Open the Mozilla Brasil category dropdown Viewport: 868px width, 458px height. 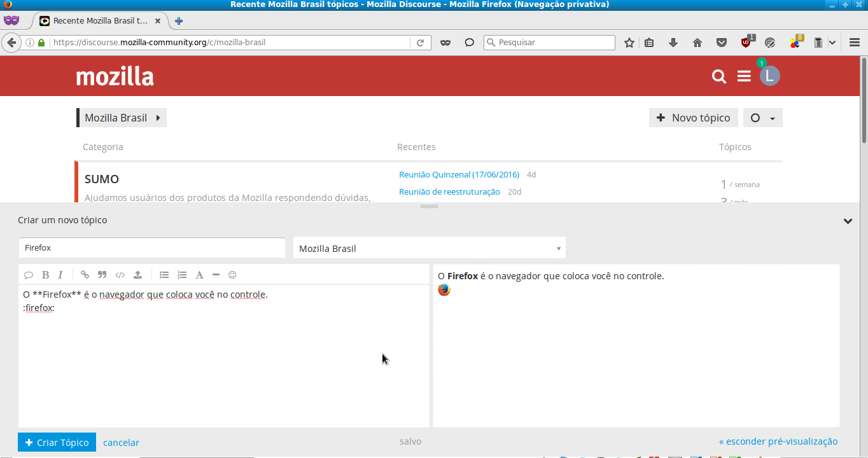(x=429, y=248)
